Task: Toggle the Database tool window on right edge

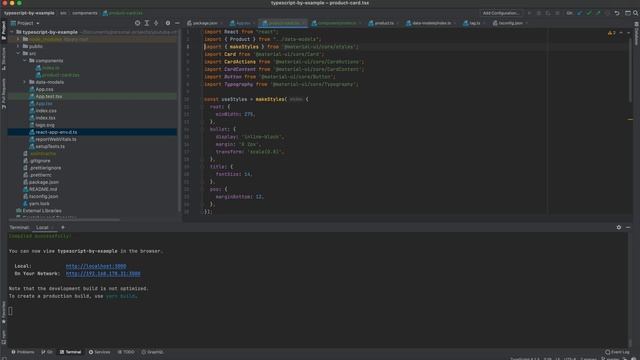Action: pyautogui.click(x=636, y=33)
